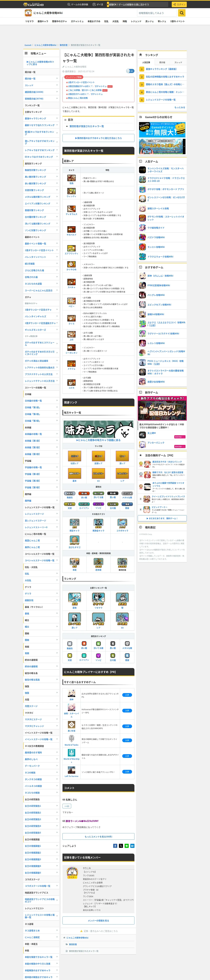Click the 攻略情報を探してみよう search field

(x=157, y=13)
